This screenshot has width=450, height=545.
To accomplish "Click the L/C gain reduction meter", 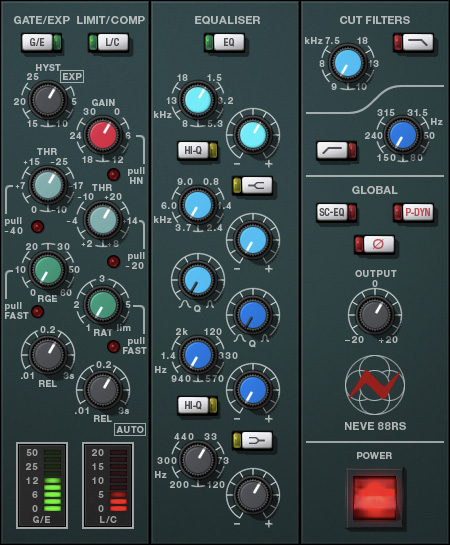I will pyautogui.click(x=108, y=485).
